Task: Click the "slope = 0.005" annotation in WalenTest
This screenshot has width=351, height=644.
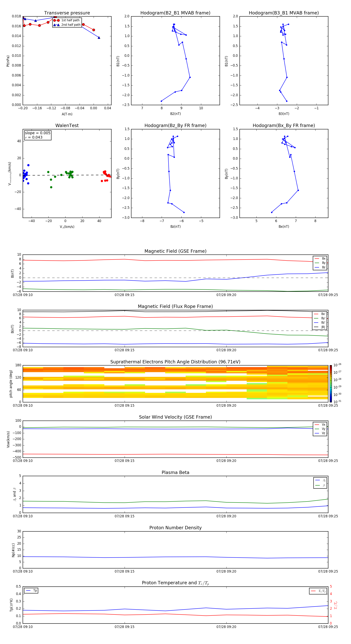Action: pyautogui.click(x=37, y=133)
